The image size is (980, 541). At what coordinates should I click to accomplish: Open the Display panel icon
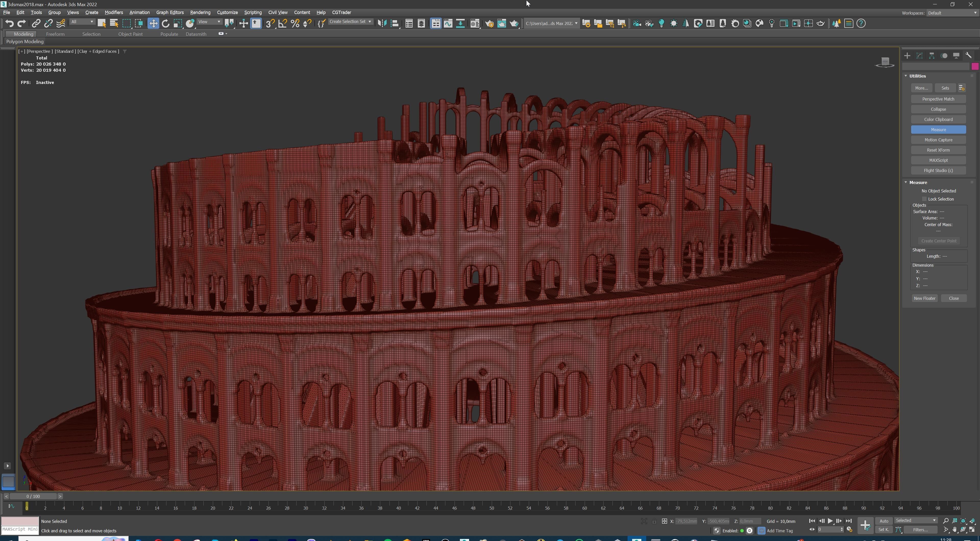956,56
